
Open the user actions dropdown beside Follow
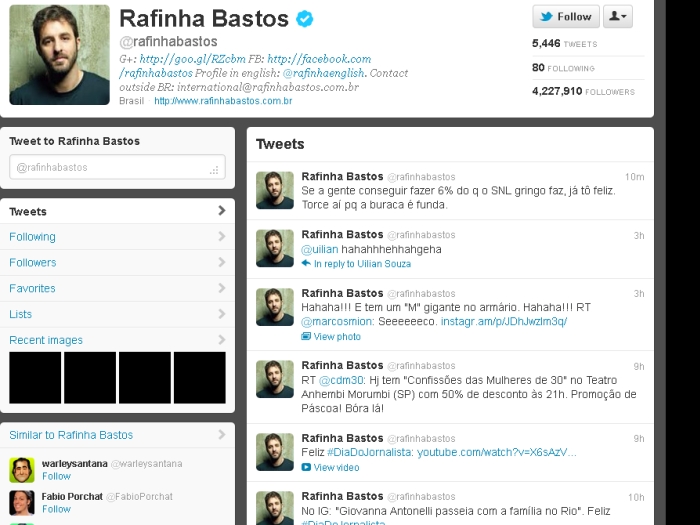[x=618, y=17]
